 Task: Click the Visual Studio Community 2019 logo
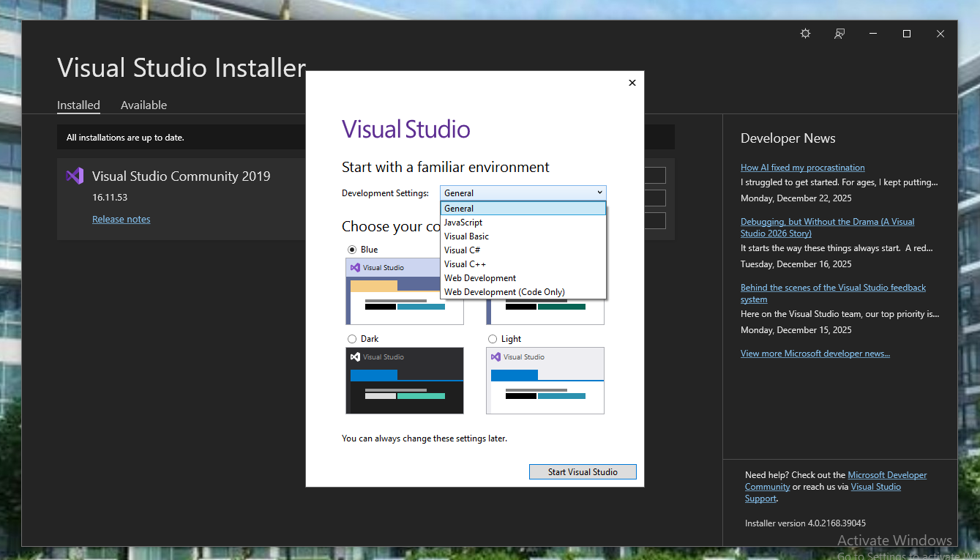coord(74,176)
